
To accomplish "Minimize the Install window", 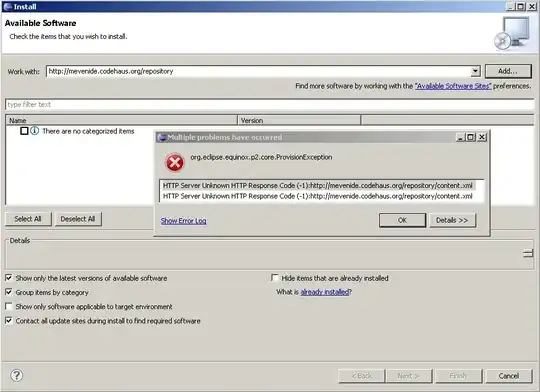I will (x=511, y=6).
